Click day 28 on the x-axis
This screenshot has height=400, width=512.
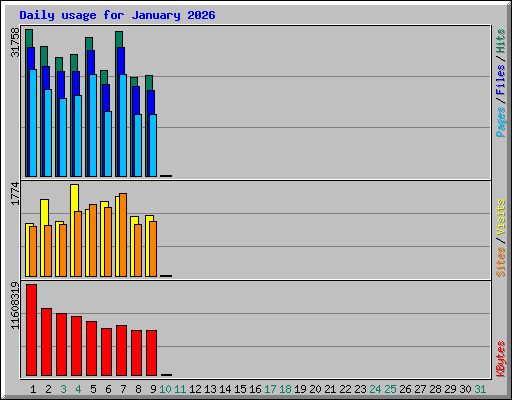tap(435, 389)
